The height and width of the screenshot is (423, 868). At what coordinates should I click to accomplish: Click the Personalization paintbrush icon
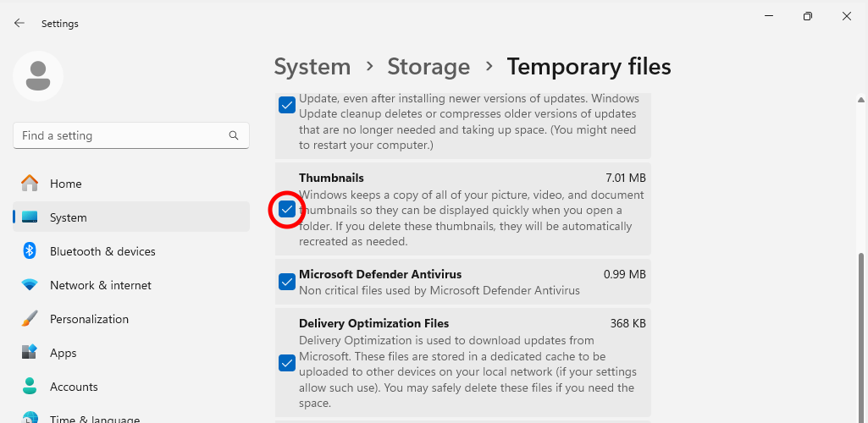tap(30, 319)
